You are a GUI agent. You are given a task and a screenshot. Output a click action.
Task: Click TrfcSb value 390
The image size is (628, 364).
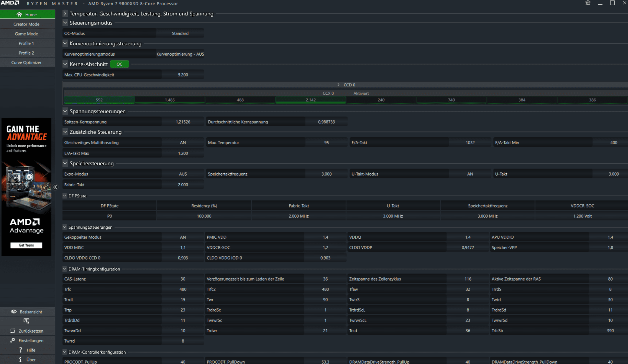[x=610, y=331]
